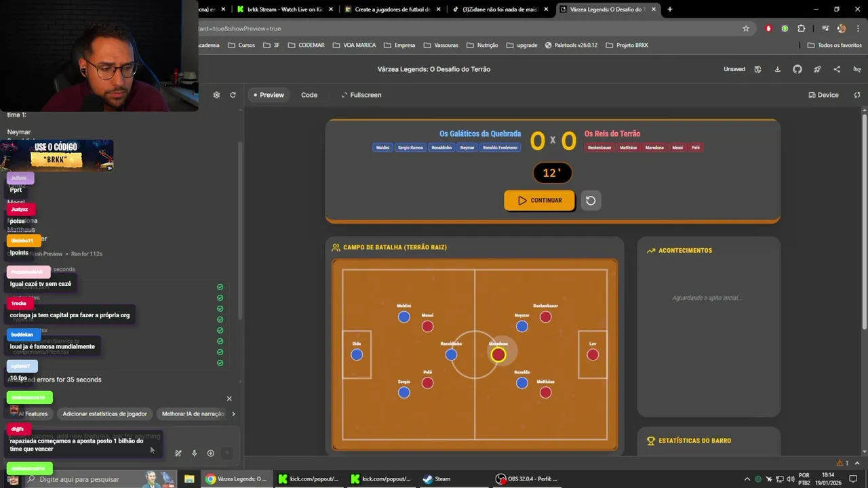
Task: Click the refresh preview icon beside Device
Action: (x=857, y=95)
